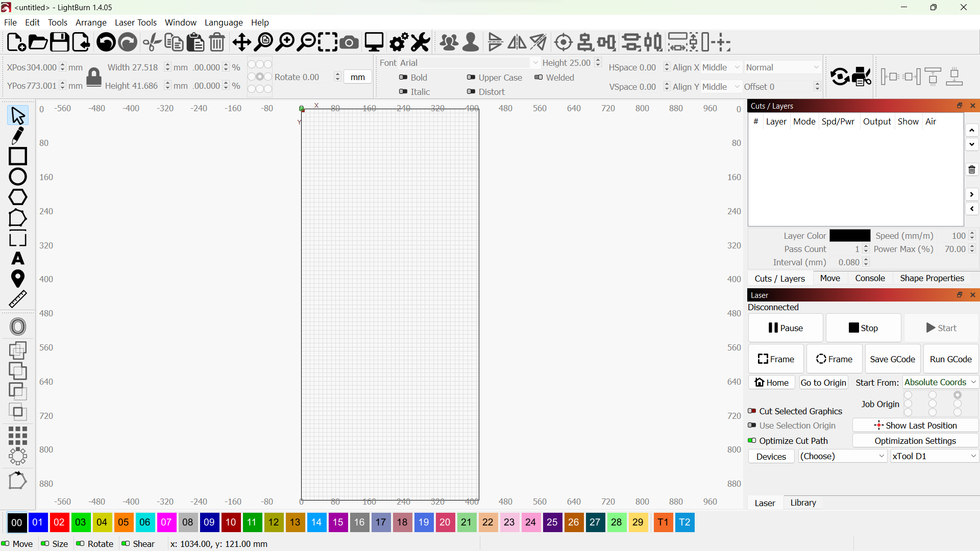
Task: Open the Arrange menu
Action: tap(91, 22)
